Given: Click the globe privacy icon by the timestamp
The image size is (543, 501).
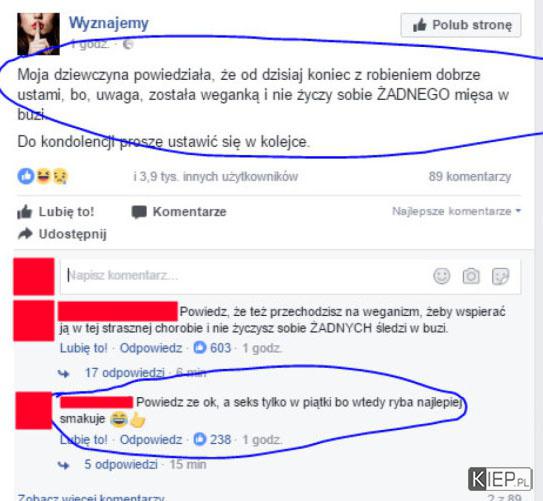Looking at the screenshot, I should click(x=128, y=44).
